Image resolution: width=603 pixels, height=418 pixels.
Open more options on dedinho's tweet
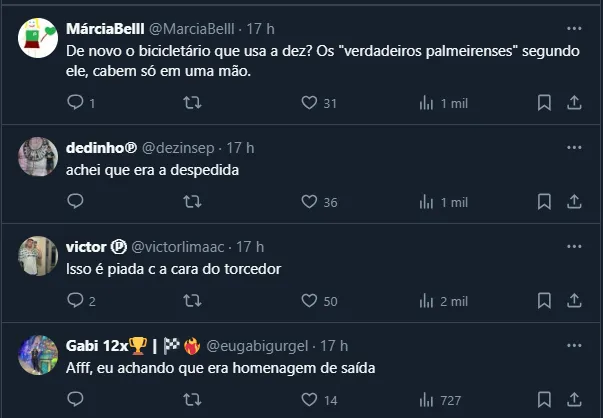pyautogui.click(x=574, y=147)
